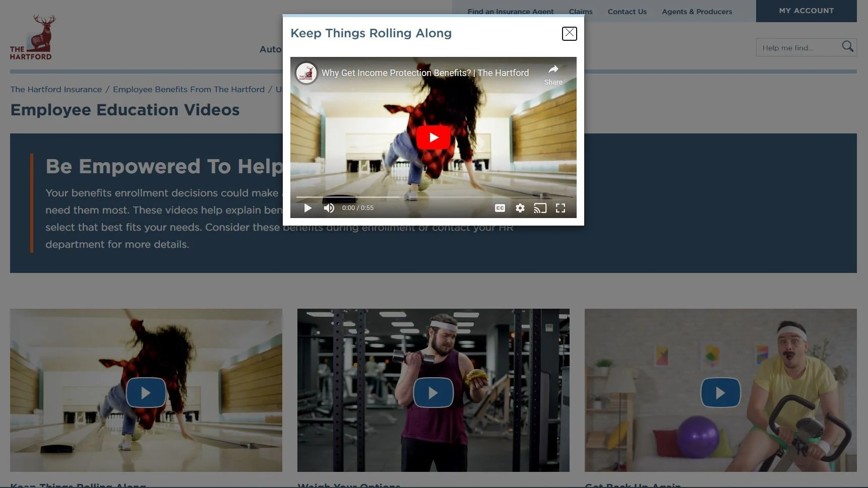Screen dimensions: 868x488
Task: Open Contact Us page
Action: pyautogui.click(x=627, y=12)
